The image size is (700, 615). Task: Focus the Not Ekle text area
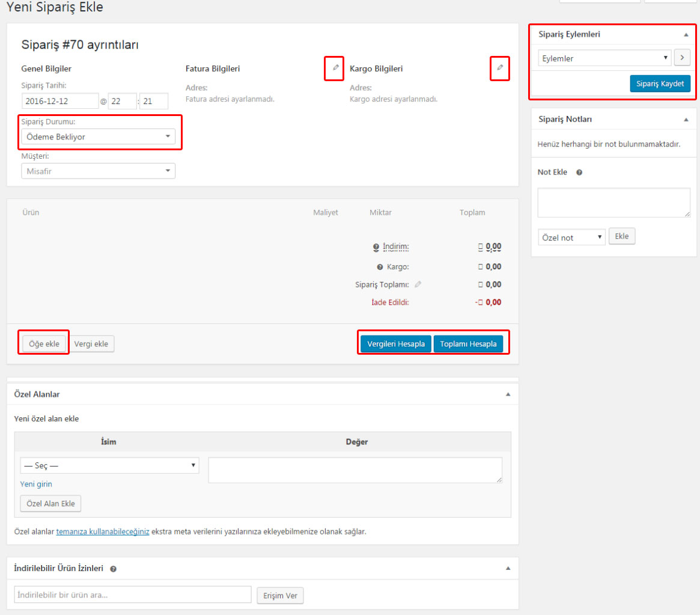click(x=614, y=203)
